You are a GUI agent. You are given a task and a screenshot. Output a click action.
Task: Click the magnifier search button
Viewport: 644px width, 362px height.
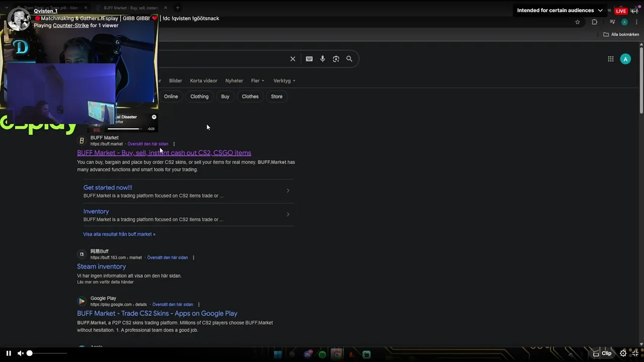349,59
